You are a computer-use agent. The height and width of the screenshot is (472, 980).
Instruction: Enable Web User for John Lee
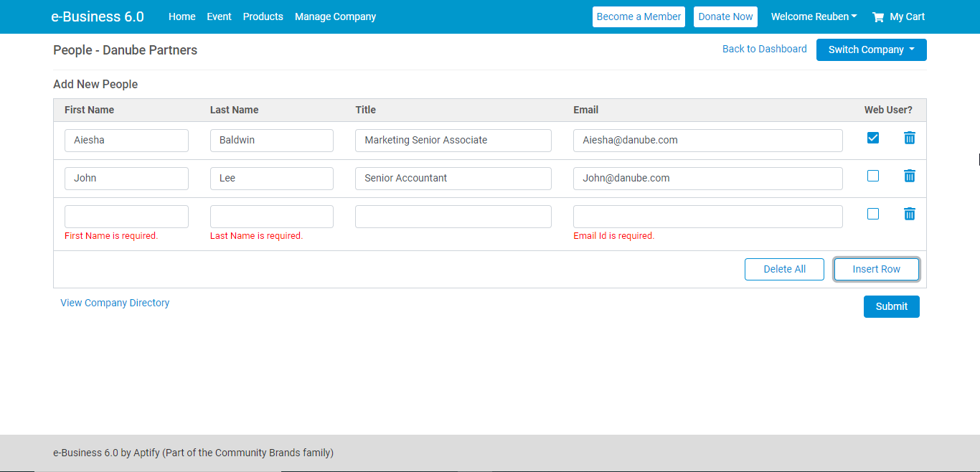872,176
